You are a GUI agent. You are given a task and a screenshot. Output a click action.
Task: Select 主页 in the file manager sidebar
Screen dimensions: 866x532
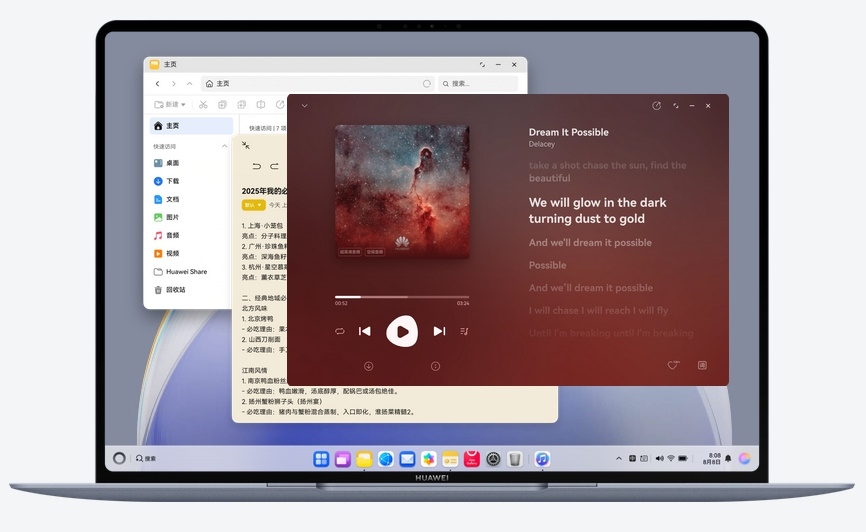191,126
